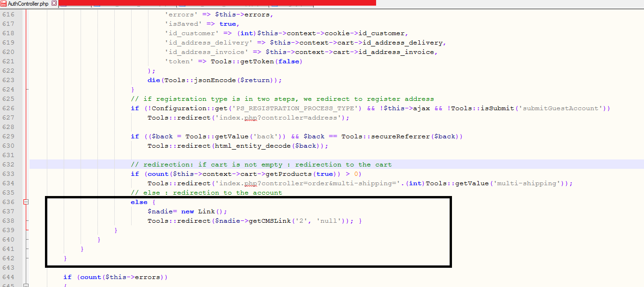Click the else keyword on line 636

(139, 202)
